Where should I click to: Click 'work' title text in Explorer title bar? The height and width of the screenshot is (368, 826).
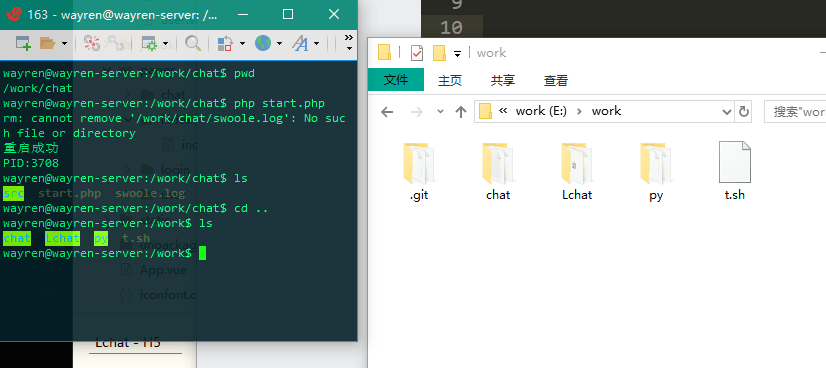tap(491, 53)
